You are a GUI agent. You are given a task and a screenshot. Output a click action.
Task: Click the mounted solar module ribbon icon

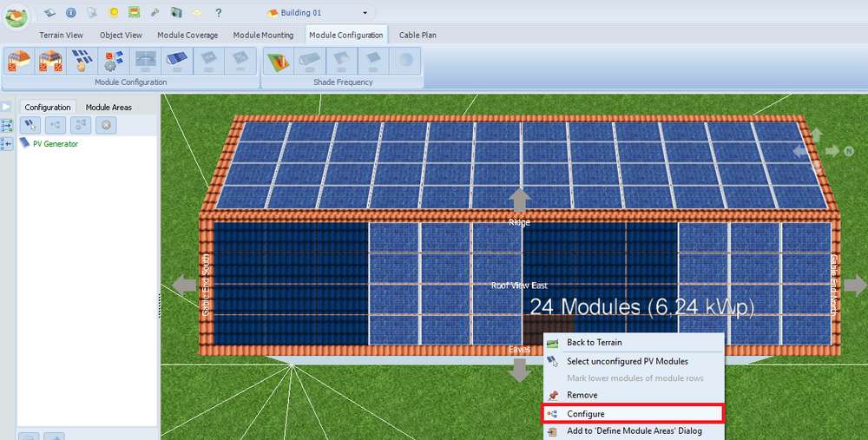pyautogui.click(x=176, y=61)
